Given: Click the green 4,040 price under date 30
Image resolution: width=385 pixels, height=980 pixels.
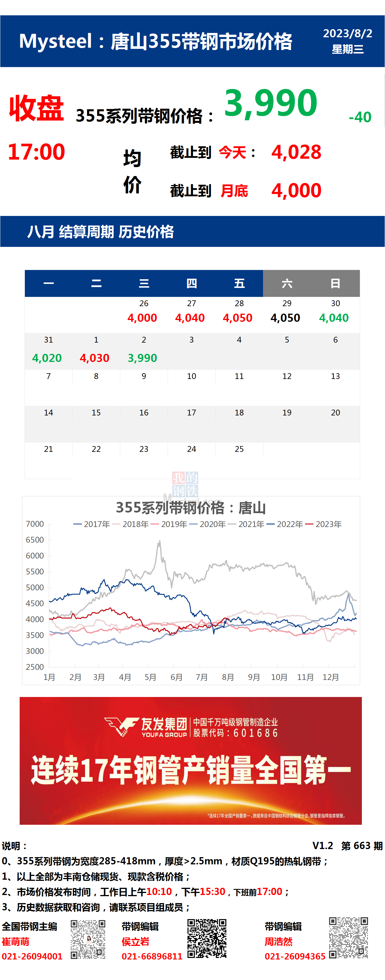Looking at the screenshot, I should point(334,318).
